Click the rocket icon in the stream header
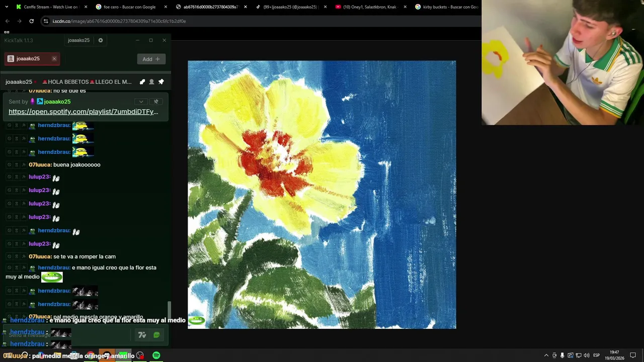The image size is (644, 362). click(x=142, y=82)
